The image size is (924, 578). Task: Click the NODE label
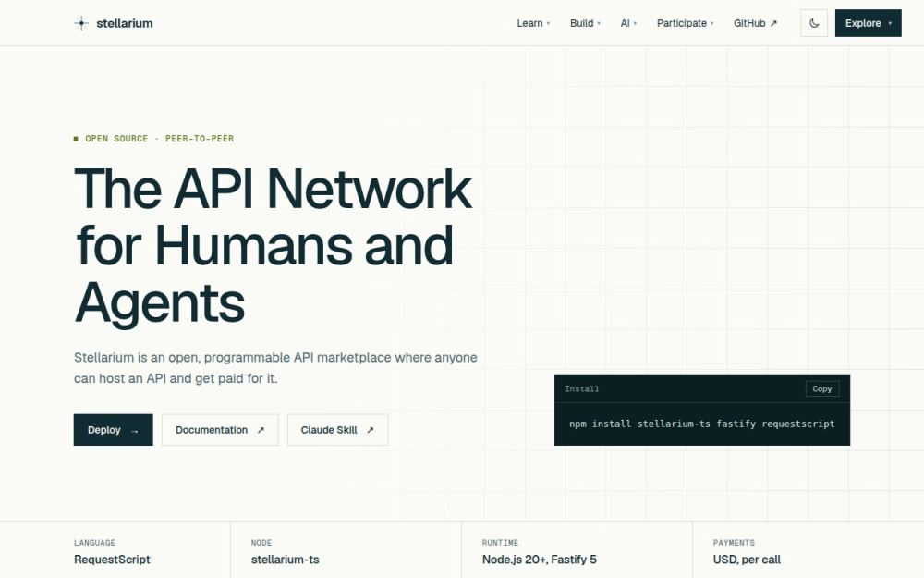[261, 543]
